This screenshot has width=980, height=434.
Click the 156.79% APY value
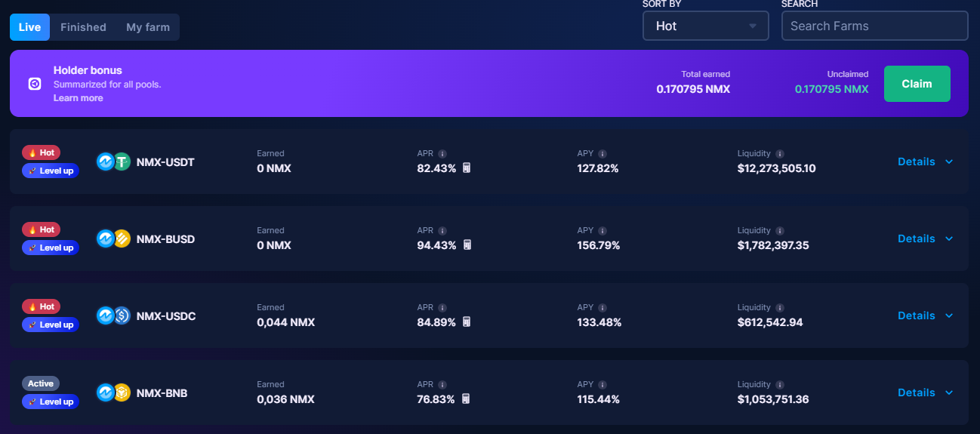pos(599,245)
